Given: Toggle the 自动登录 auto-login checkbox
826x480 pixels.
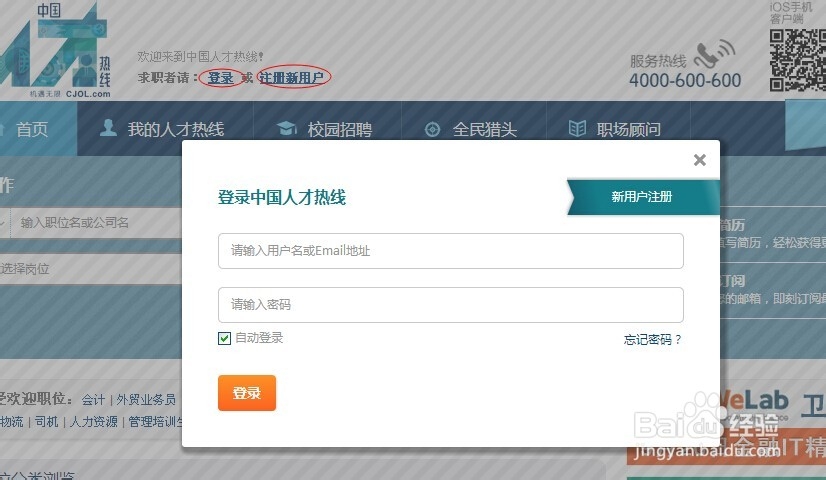Looking at the screenshot, I should [224, 338].
